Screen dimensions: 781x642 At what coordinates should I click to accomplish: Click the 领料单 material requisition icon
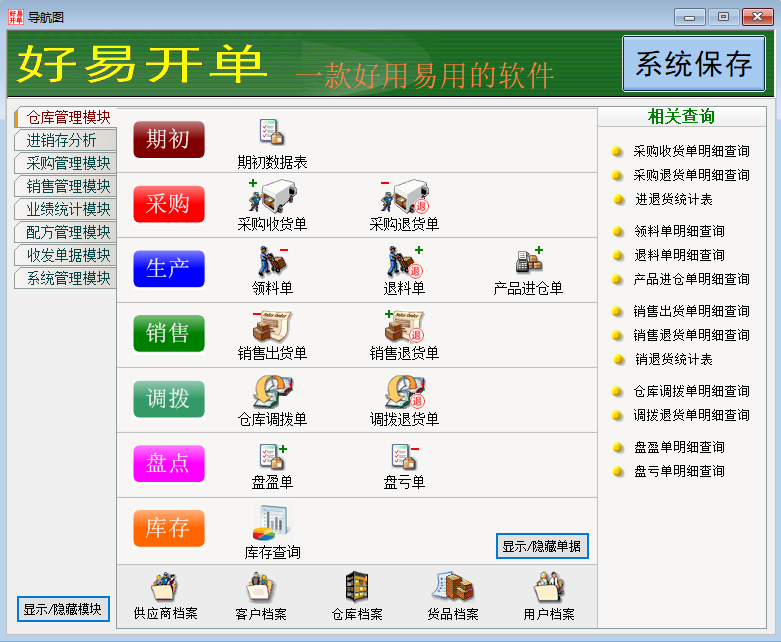pos(272,261)
